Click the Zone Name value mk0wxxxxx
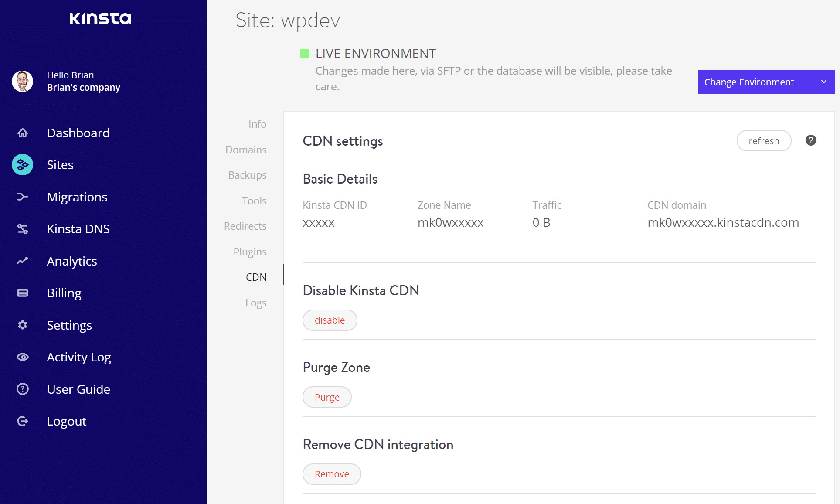The height and width of the screenshot is (504, 840). [x=451, y=222]
